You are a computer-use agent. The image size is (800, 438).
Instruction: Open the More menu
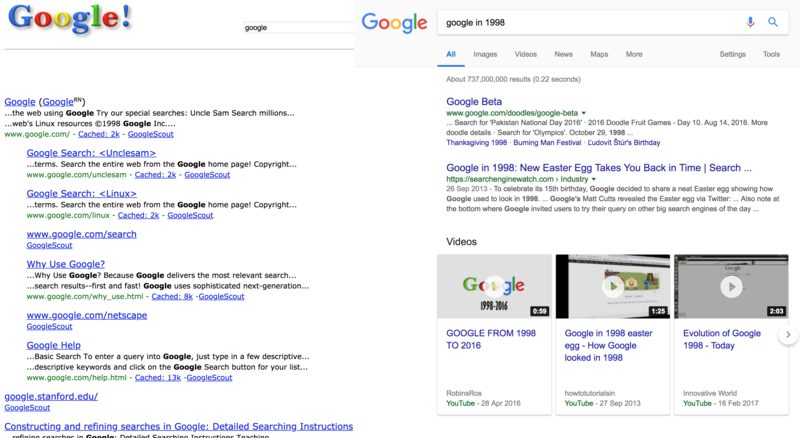pos(634,54)
